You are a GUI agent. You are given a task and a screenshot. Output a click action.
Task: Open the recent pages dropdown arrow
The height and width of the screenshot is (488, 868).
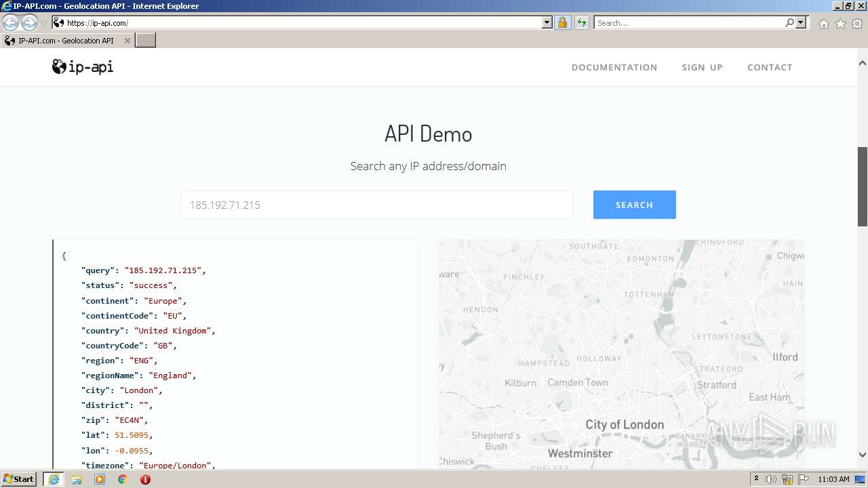44,23
